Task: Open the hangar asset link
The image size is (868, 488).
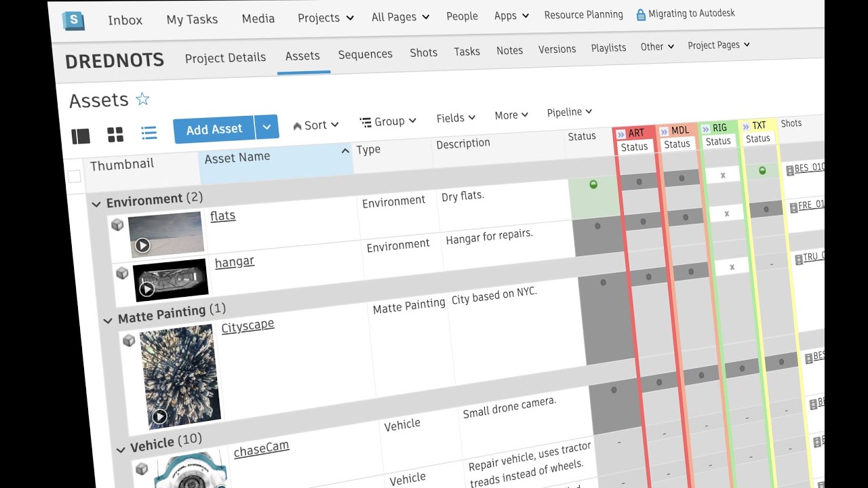Action: point(234,262)
